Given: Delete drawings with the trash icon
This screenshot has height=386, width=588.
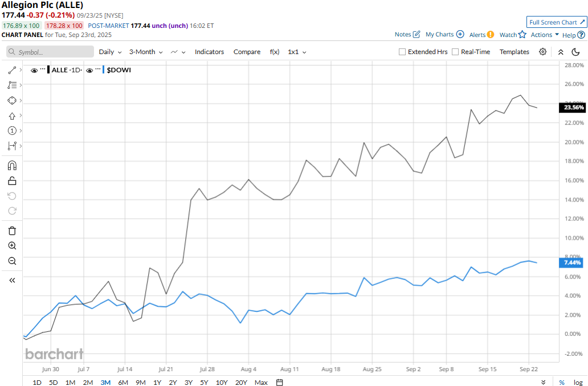Looking at the screenshot, I should click(12, 231).
